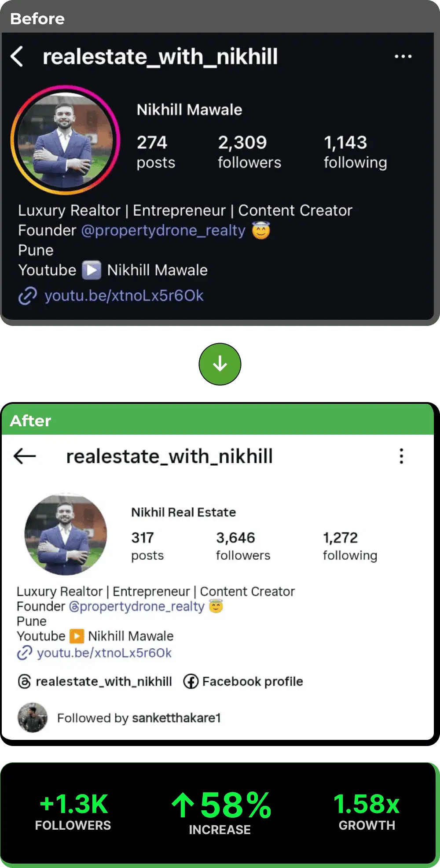
Task: Open @propertydrone_realty mention in Before bio
Action: click(x=163, y=230)
